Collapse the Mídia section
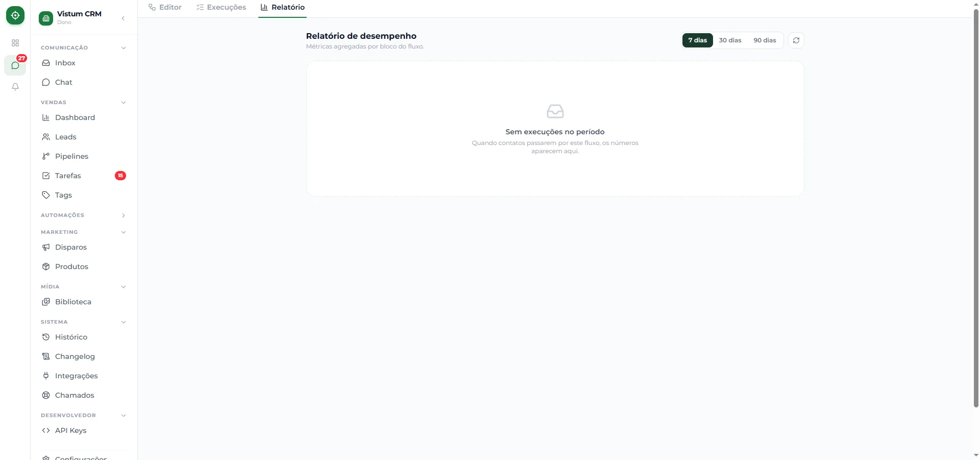 (123, 286)
